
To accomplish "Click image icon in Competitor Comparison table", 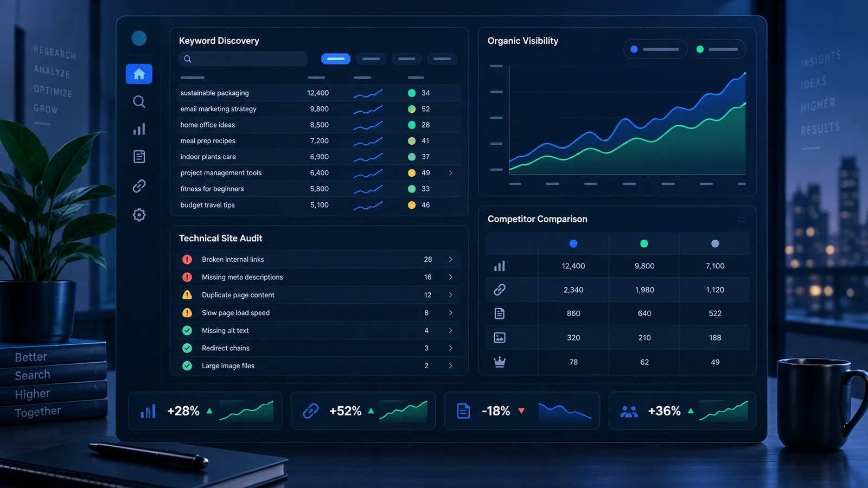I will tap(500, 338).
